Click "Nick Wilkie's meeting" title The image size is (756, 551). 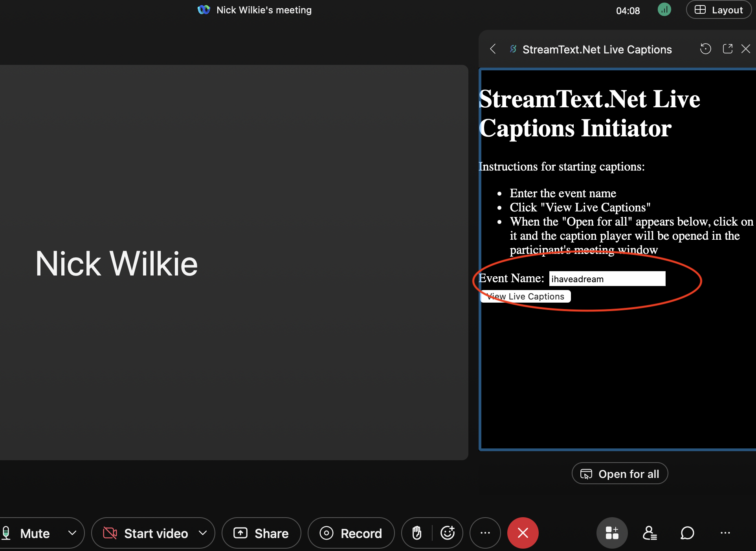pyautogui.click(x=264, y=10)
